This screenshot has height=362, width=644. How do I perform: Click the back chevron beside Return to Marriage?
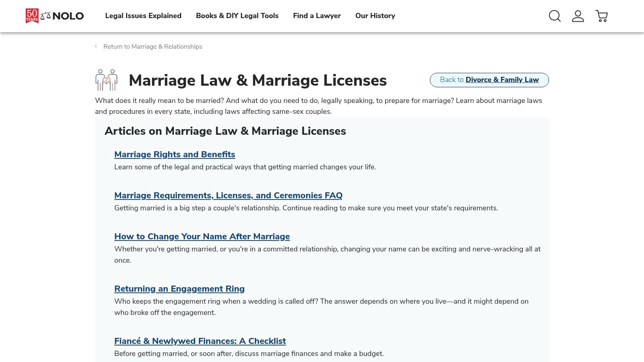click(x=96, y=46)
